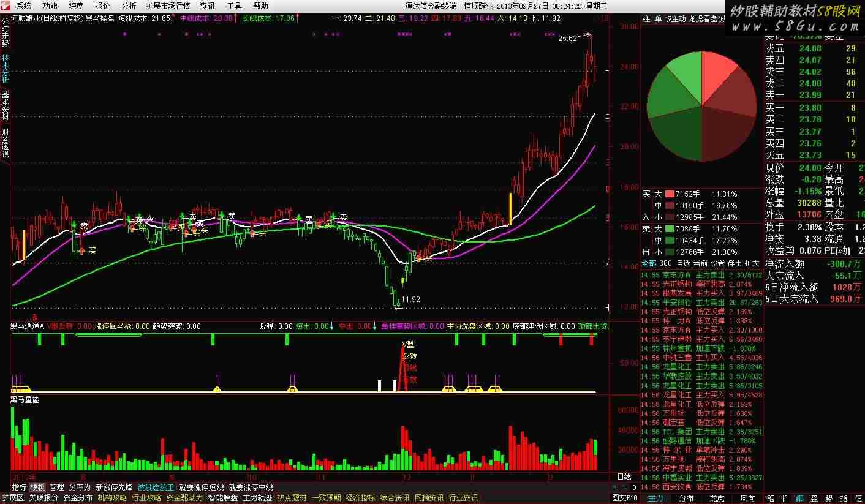Open 行业攻略 bottom tab

[x=146, y=498]
